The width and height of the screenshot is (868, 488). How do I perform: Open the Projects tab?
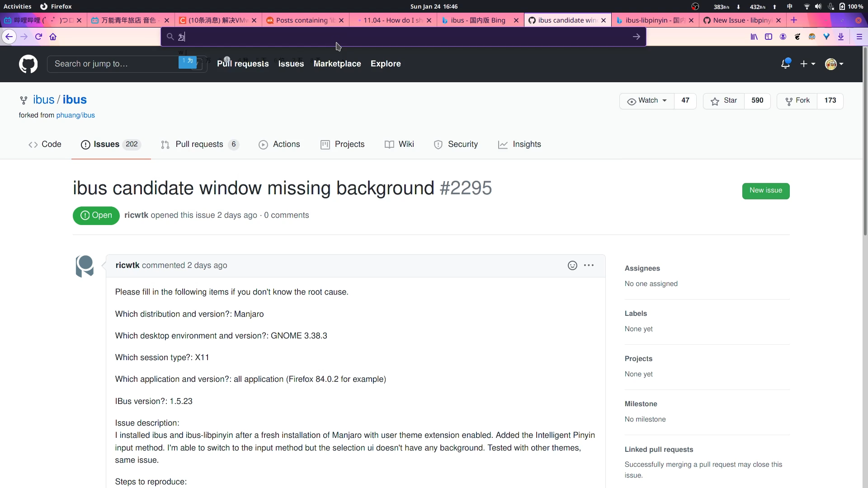tap(343, 144)
